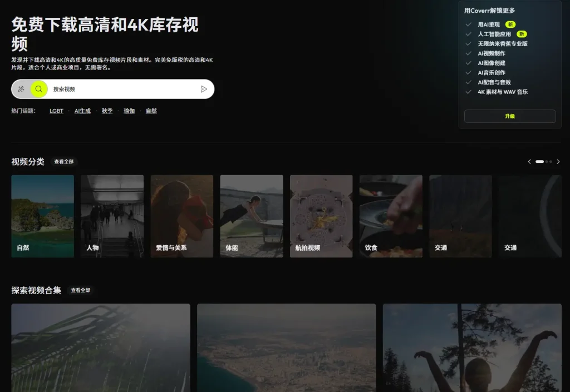
Task: Open the 爱情与关系 category card
Action: (182, 216)
